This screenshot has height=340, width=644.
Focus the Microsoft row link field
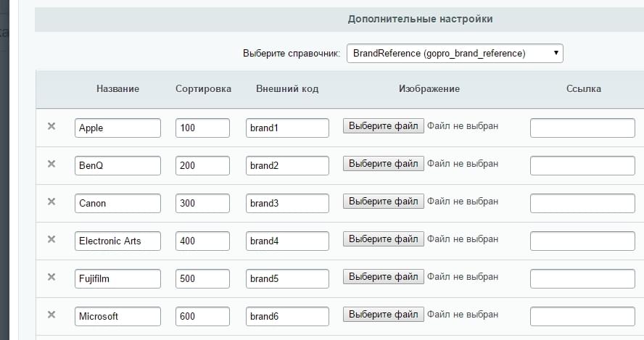[x=582, y=317]
